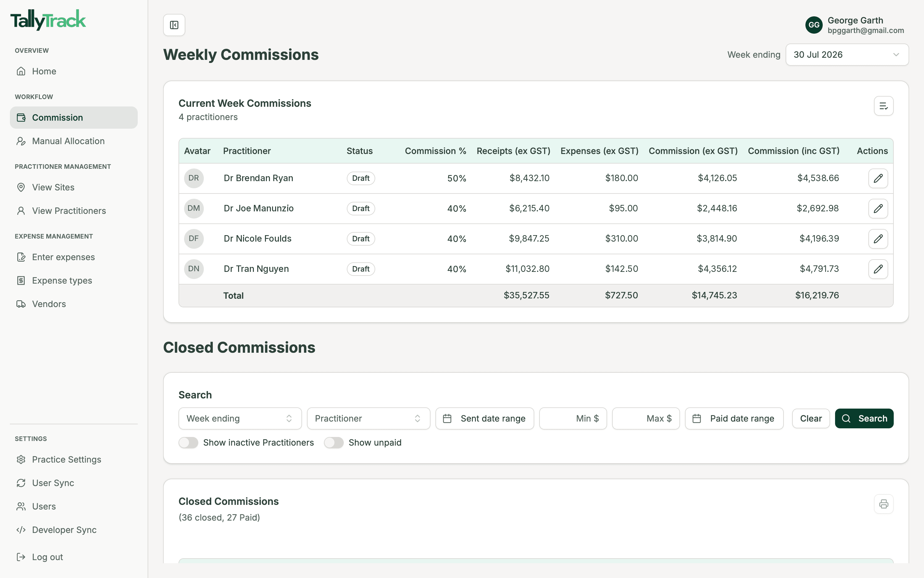Click the User Sync refresh icon

pyautogui.click(x=21, y=483)
